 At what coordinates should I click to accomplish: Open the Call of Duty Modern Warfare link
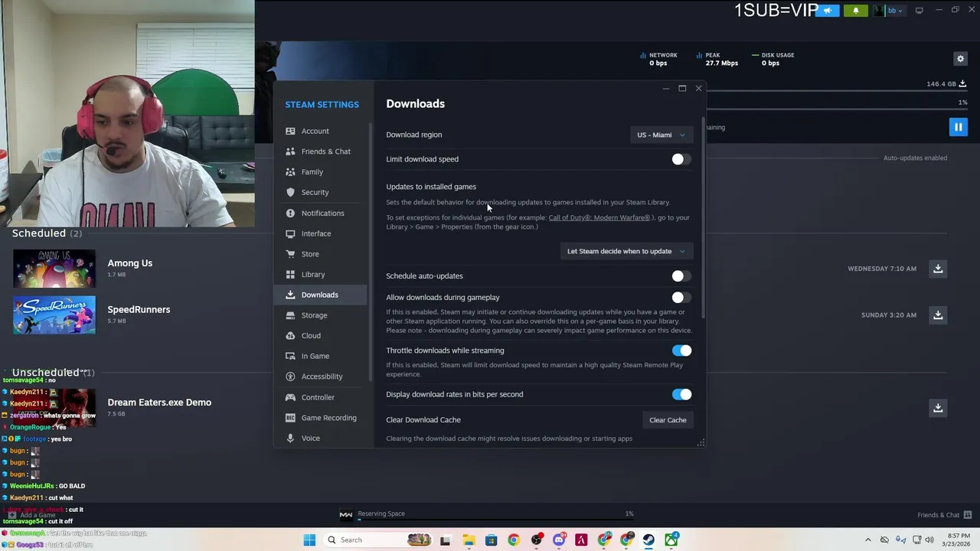[599, 217]
